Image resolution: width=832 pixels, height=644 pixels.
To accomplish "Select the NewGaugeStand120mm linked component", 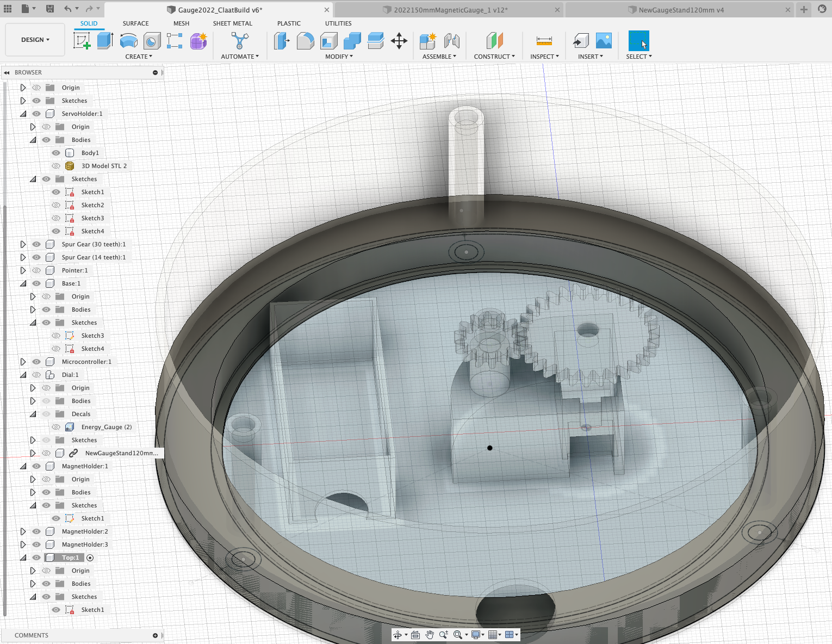I will [x=122, y=453].
